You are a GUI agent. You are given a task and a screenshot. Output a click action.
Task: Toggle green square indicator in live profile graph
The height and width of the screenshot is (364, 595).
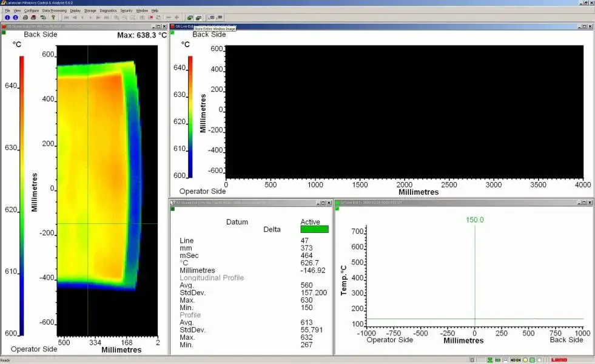338,209
